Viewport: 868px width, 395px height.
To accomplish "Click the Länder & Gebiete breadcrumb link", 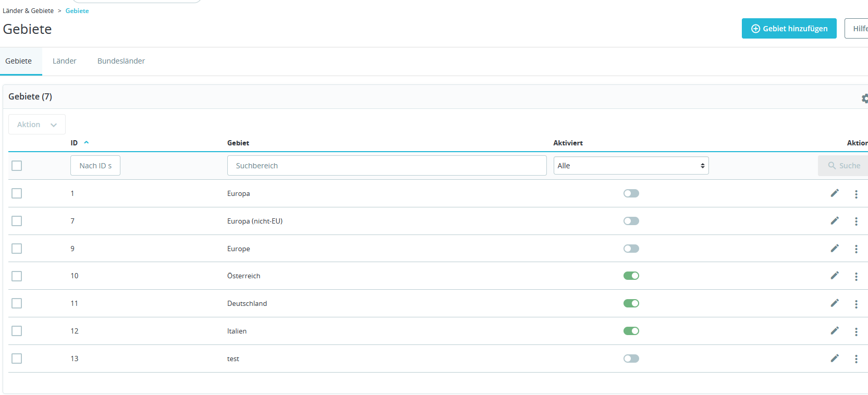I will [x=28, y=11].
